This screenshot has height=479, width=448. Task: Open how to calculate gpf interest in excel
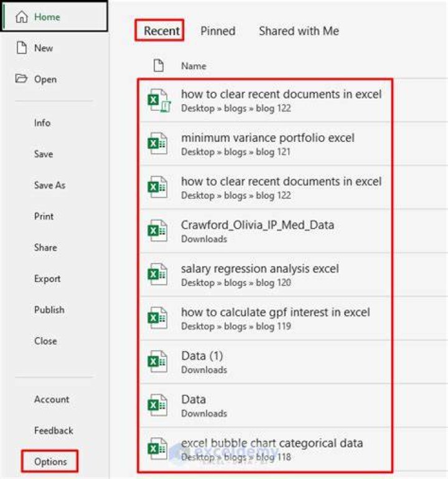(275, 313)
